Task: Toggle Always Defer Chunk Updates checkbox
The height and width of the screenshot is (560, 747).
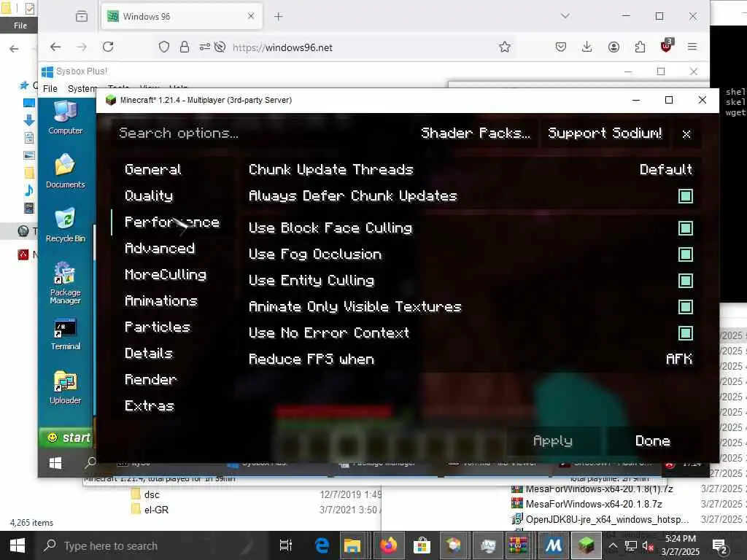Action: coord(686,196)
